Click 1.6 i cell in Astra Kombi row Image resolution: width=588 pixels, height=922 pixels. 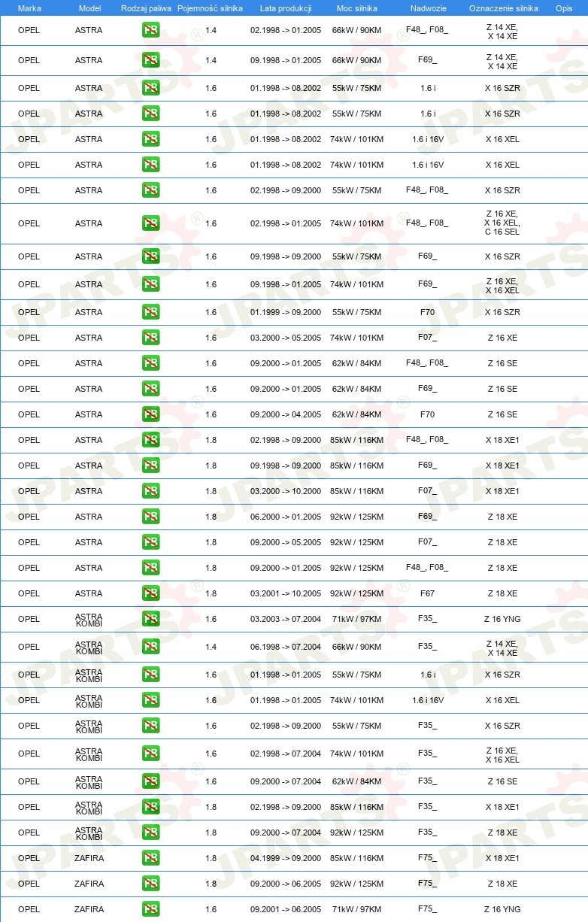click(427, 675)
